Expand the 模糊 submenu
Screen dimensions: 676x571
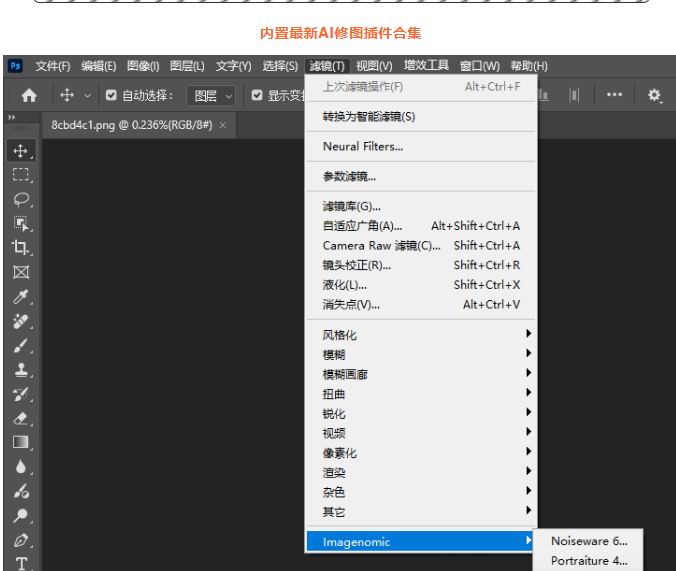click(421, 355)
